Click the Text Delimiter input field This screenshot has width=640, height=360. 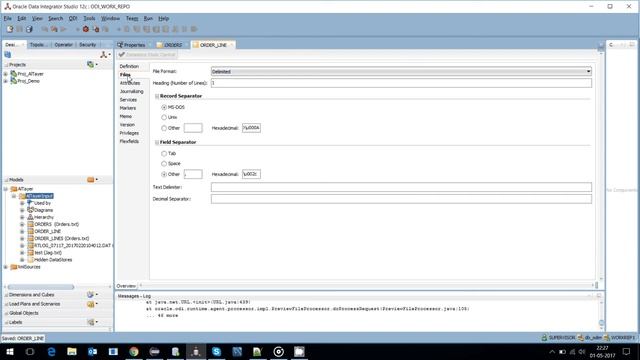click(x=401, y=187)
